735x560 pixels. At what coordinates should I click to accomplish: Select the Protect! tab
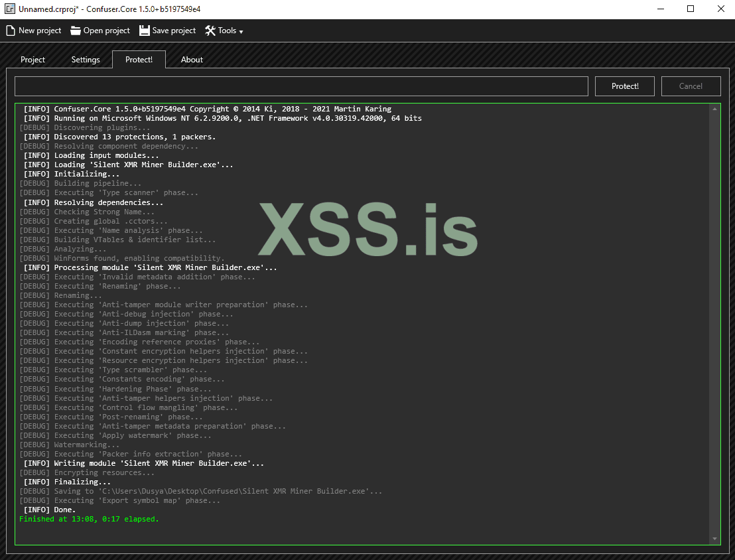(139, 60)
